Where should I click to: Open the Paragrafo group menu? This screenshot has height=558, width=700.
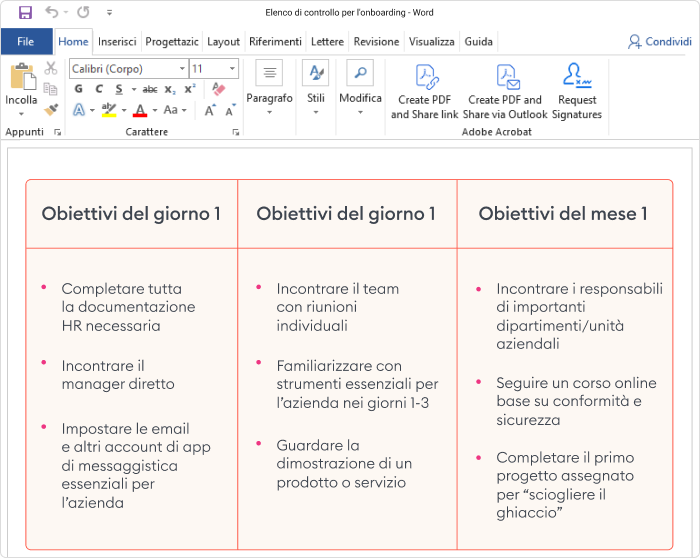pyautogui.click(x=269, y=87)
